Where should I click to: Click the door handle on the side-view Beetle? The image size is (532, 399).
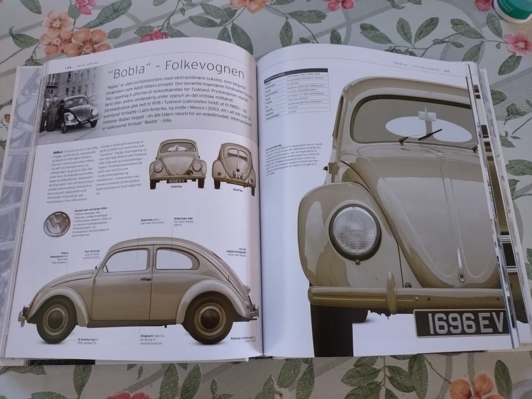146,279
